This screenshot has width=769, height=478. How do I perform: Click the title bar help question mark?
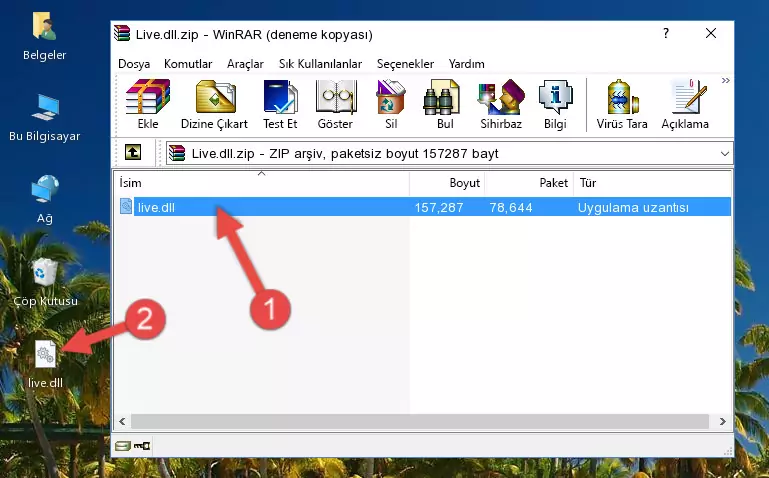[666, 33]
